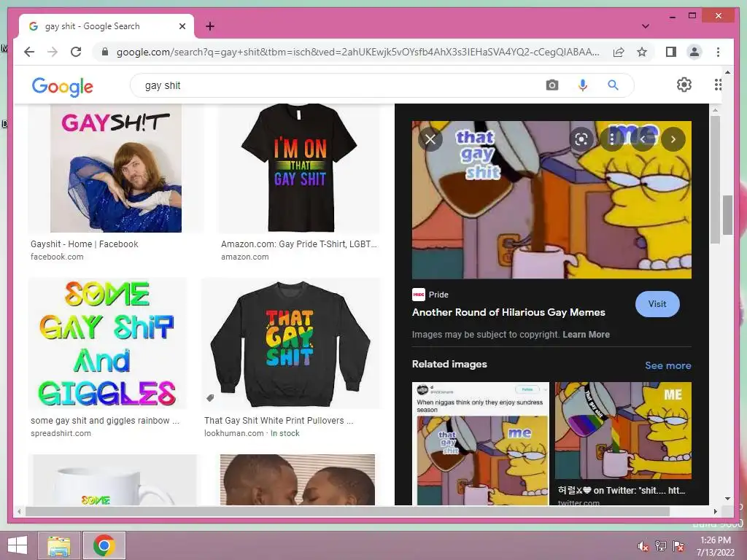Click the horizontal scrollbar thumb
Image resolution: width=747 pixels, height=560 pixels.
coord(347,511)
